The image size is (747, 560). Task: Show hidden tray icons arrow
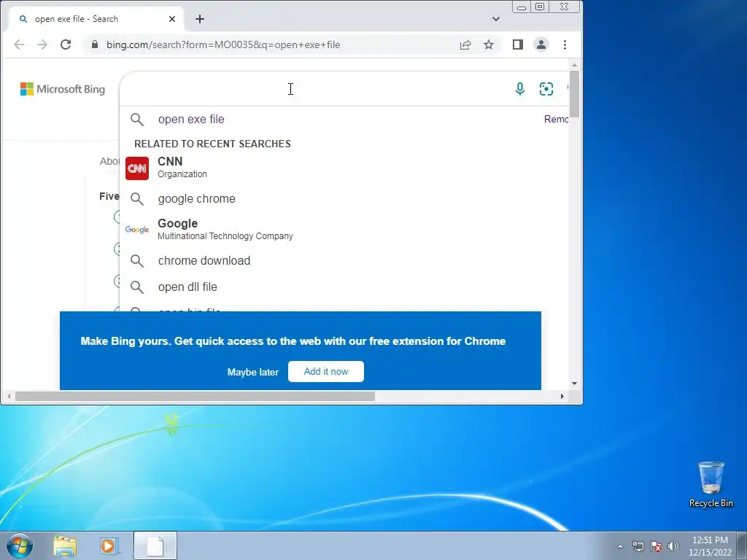point(620,546)
